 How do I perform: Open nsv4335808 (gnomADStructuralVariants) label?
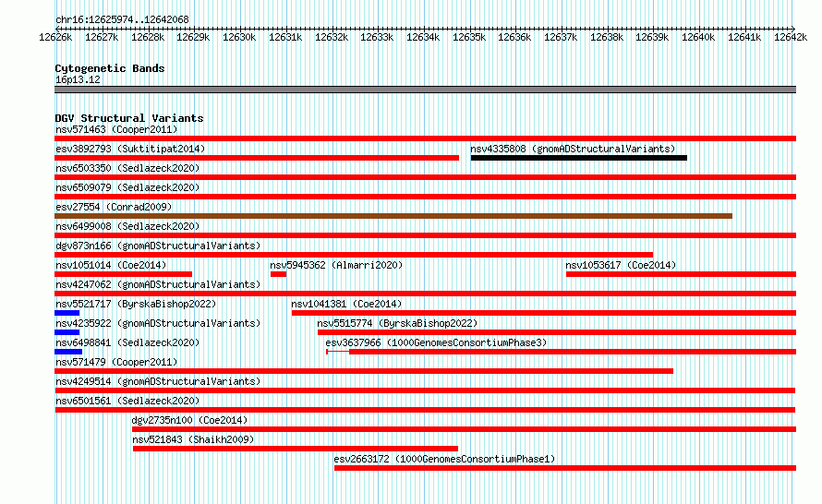pos(573,149)
